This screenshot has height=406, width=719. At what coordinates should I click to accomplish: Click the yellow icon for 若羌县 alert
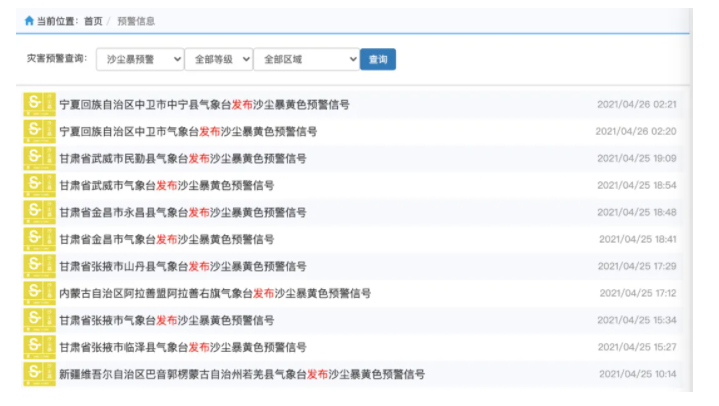[38, 374]
